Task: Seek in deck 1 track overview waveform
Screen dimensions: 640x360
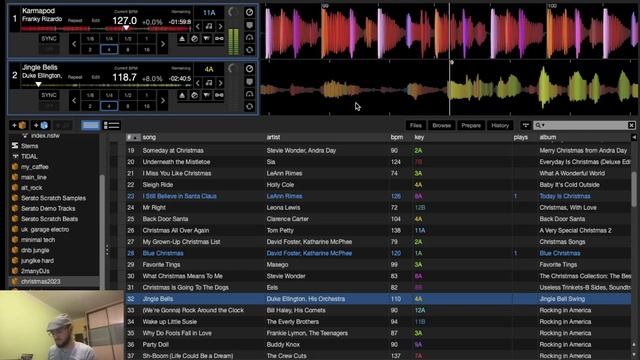Action: pyautogui.click(x=105, y=29)
